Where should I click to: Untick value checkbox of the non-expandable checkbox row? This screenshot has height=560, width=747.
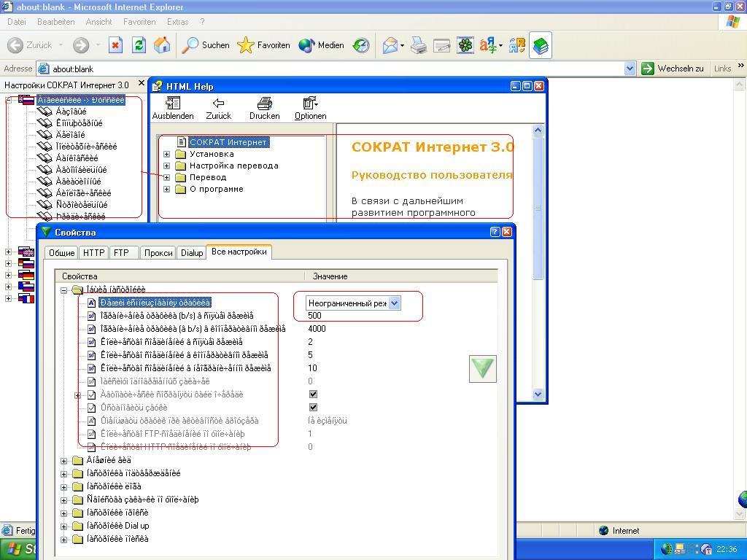click(x=313, y=407)
